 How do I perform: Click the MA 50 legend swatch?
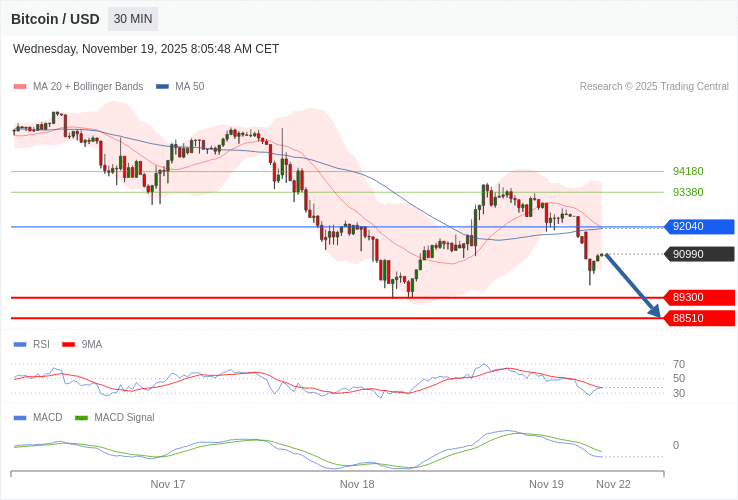coord(162,87)
